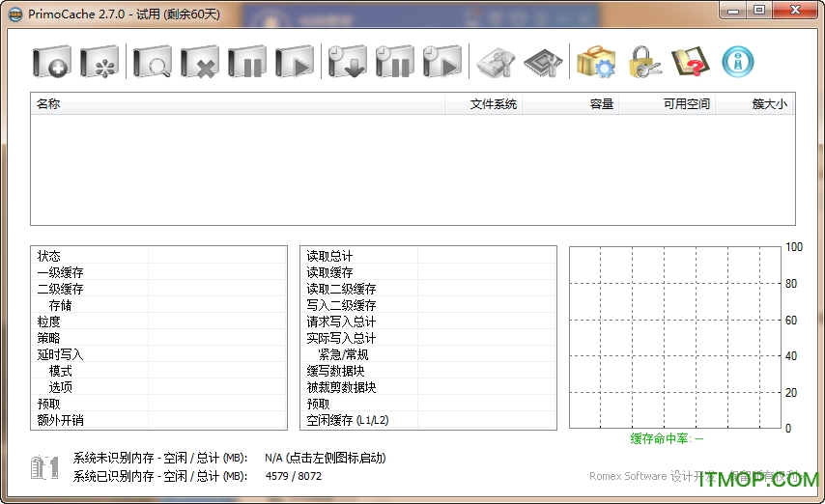
Task: Resume deferred write clock play icon
Action: click(x=442, y=62)
